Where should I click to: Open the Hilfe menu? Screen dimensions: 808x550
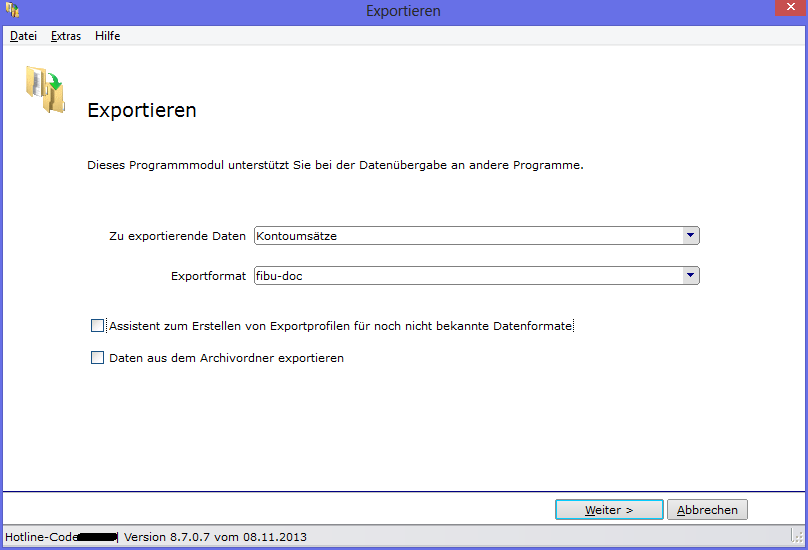coord(107,36)
